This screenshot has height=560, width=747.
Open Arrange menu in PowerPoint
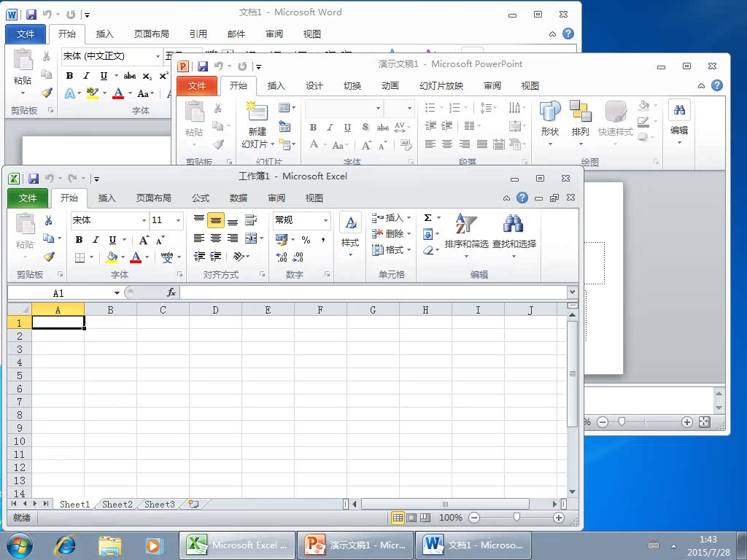tap(580, 123)
